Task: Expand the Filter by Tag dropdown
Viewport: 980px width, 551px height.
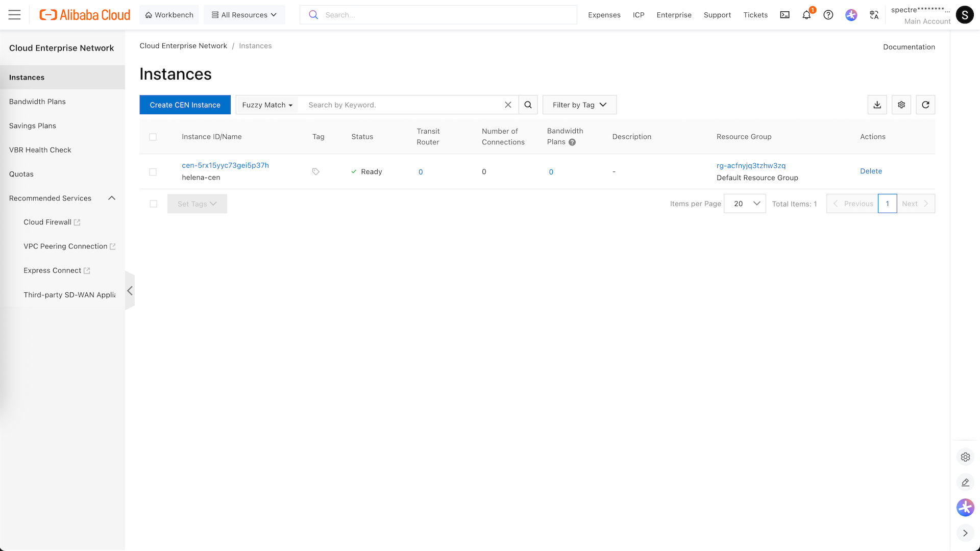Action: pos(579,105)
